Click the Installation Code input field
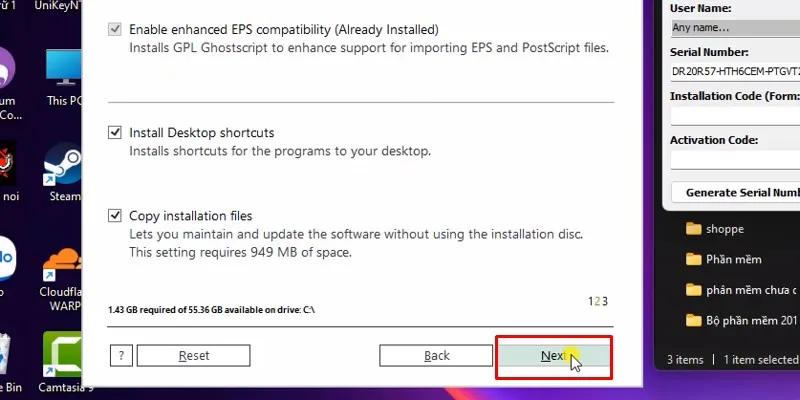This screenshot has width=800, height=400. [735, 116]
